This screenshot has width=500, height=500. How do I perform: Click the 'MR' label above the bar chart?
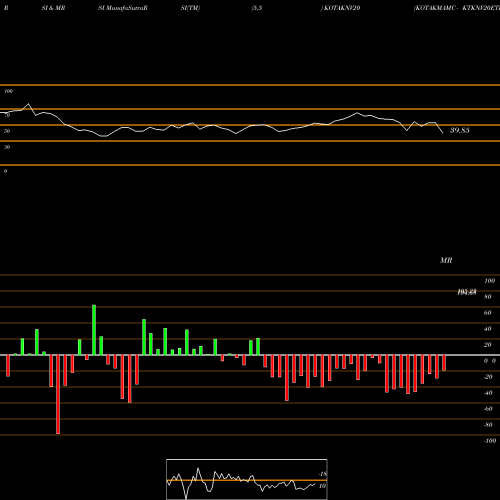click(446, 260)
